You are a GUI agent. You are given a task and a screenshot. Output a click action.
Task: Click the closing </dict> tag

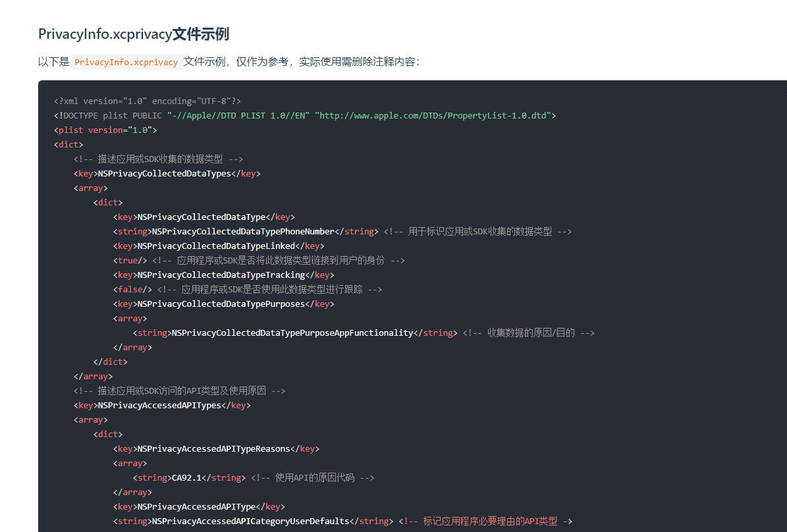click(111, 362)
